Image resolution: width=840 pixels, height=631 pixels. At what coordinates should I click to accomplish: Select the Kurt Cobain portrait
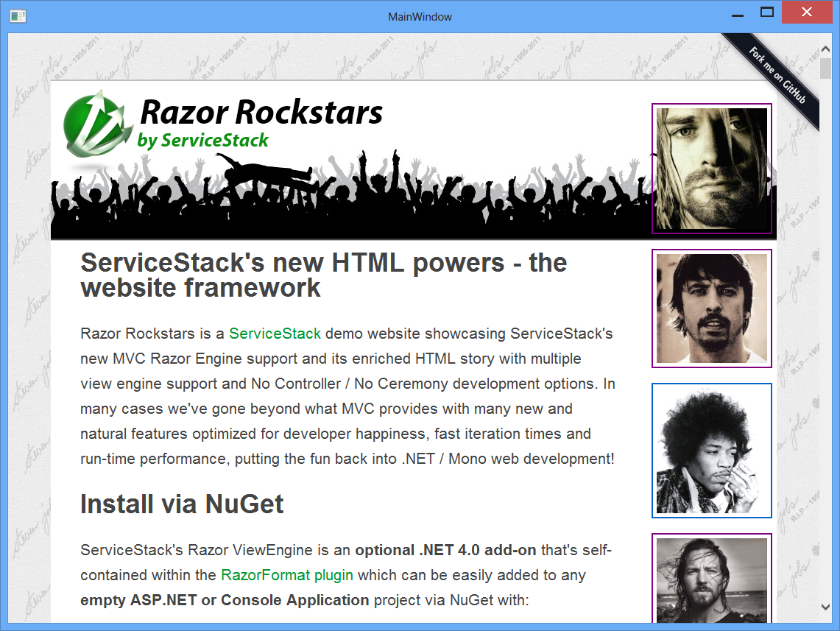pyautogui.click(x=711, y=169)
